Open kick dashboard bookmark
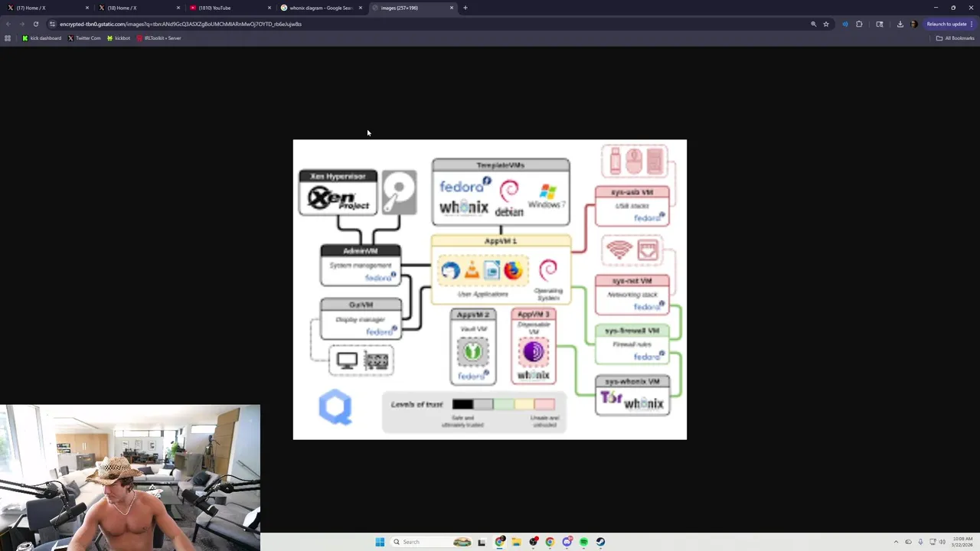The height and width of the screenshot is (551, 980). (x=41, y=38)
